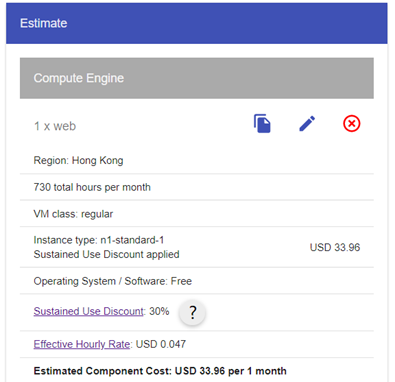Select the Region: Hong Kong row
Screen dimensions: 395x382
click(197, 160)
